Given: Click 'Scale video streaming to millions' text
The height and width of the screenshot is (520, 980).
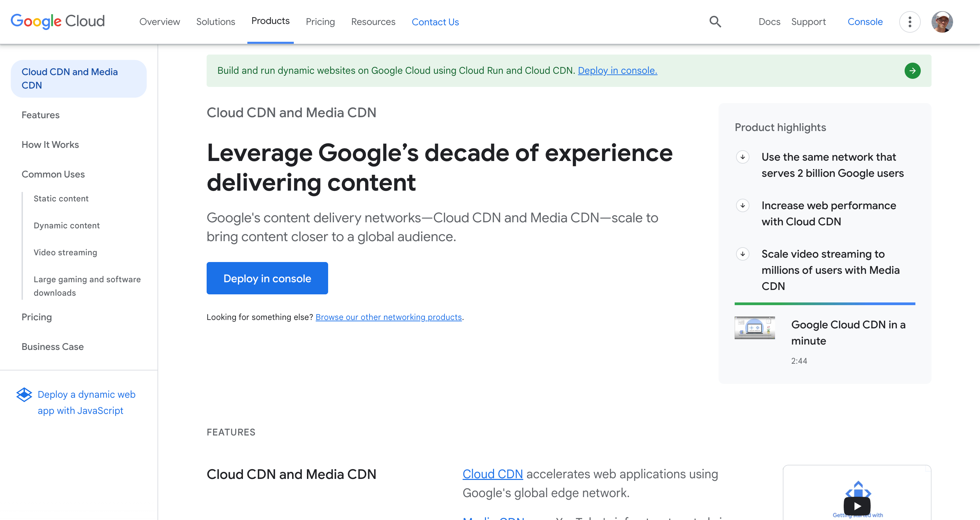Looking at the screenshot, I should point(831,270).
